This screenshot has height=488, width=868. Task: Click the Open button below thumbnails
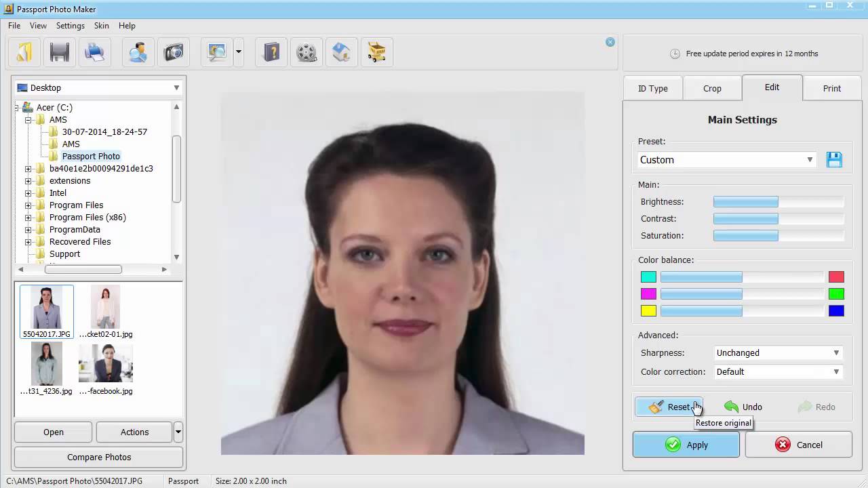[x=54, y=432]
